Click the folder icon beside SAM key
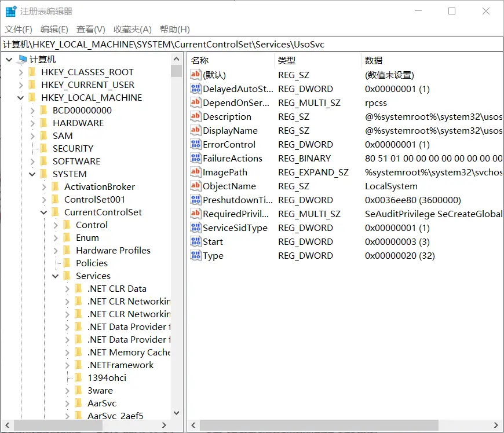The height and width of the screenshot is (433, 504). 43,135
